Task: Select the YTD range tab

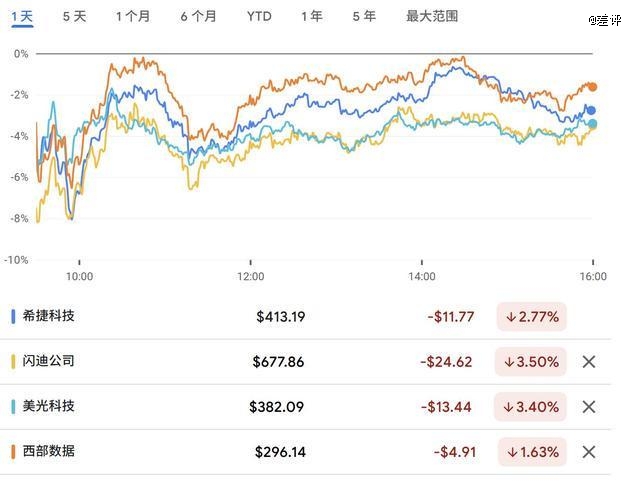Action: [259, 16]
